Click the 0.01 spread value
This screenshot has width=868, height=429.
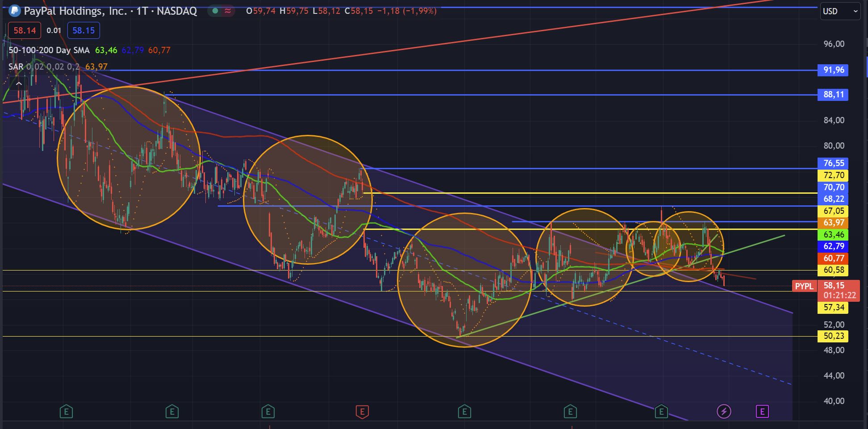click(54, 30)
